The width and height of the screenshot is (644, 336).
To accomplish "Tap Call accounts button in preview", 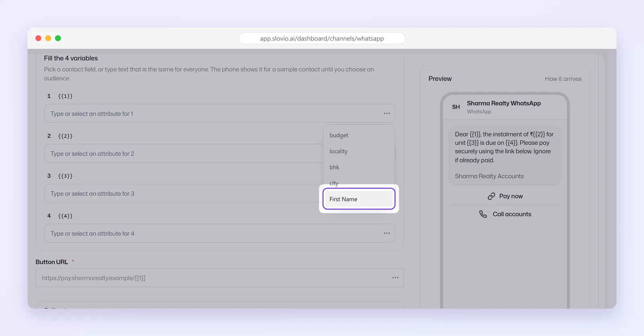I will point(505,214).
